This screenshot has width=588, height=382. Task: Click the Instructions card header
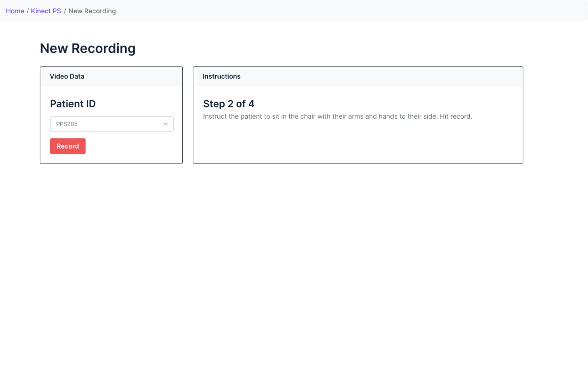click(358, 77)
